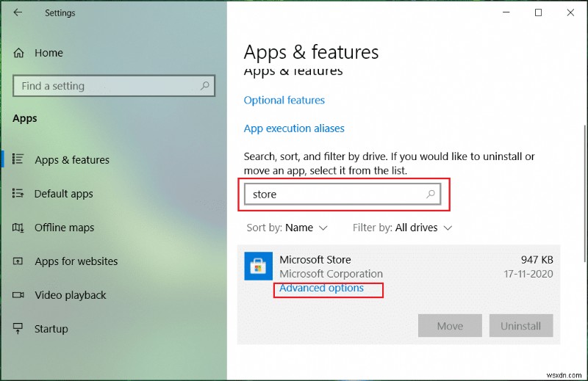Maximize the Settings window
Viewport: 588px width, 381px height.
539,12
